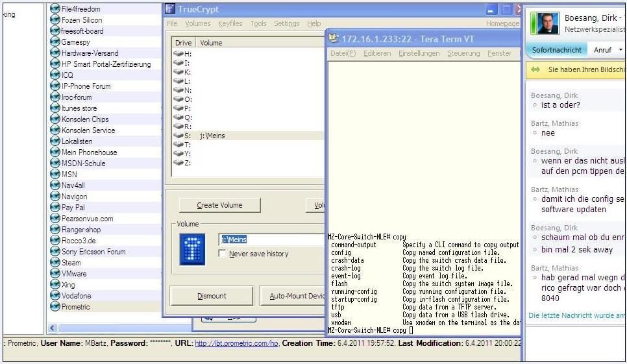Click left arrow of password list scrollbar

(x=53, y=328)
